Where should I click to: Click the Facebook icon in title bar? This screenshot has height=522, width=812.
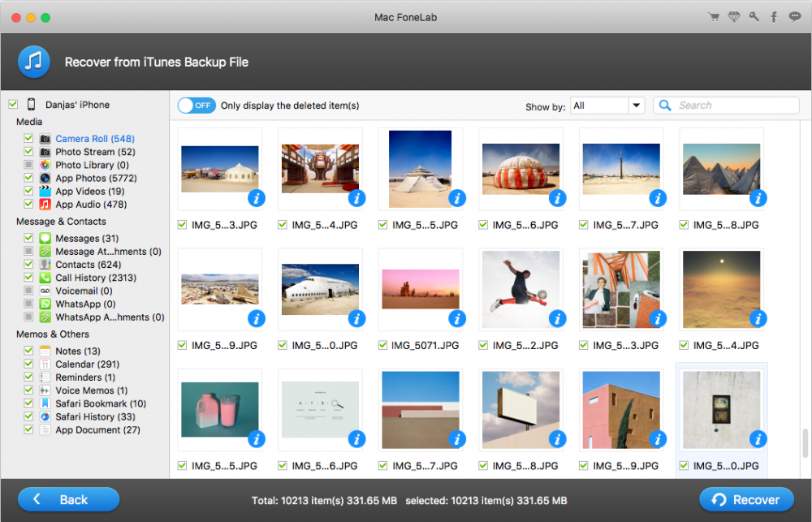point(774,17)
